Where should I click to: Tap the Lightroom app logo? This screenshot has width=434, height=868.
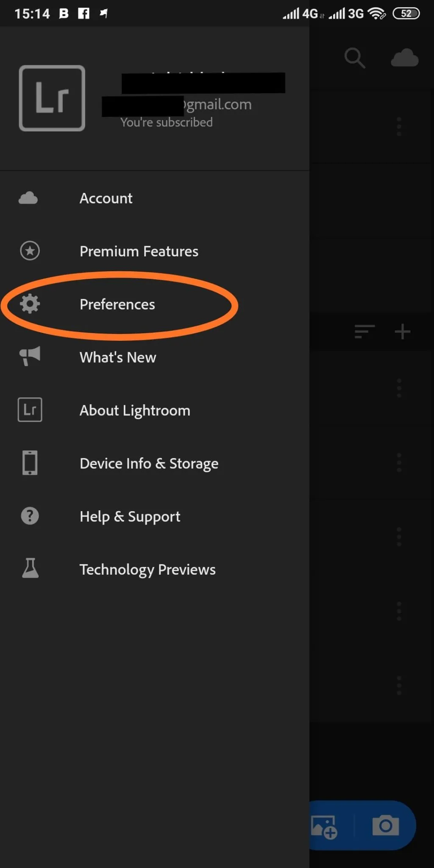point(52,97)
